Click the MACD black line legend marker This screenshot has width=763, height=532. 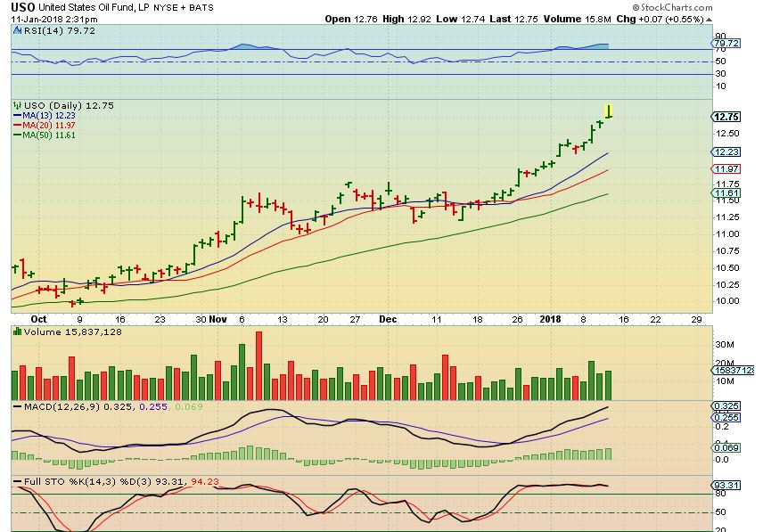coord(18,406)
